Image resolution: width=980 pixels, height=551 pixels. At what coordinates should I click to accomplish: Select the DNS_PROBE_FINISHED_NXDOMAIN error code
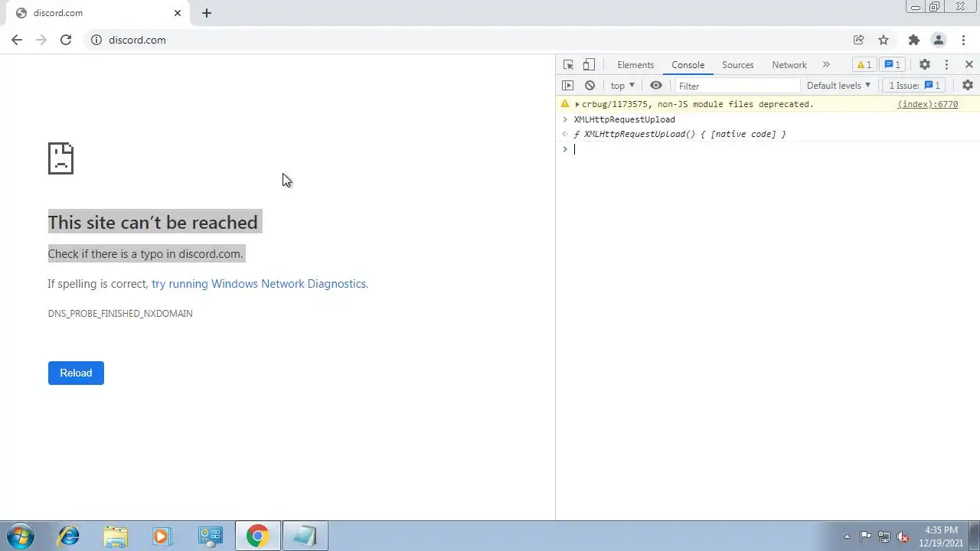120,314
